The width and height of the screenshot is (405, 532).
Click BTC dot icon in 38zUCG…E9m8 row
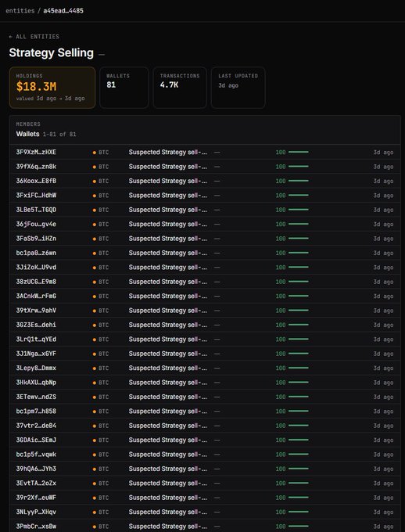95,282
